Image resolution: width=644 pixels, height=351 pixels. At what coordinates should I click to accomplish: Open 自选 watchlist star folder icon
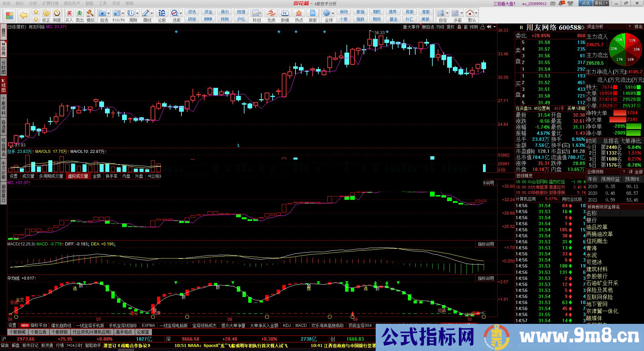tap(102, 13)
